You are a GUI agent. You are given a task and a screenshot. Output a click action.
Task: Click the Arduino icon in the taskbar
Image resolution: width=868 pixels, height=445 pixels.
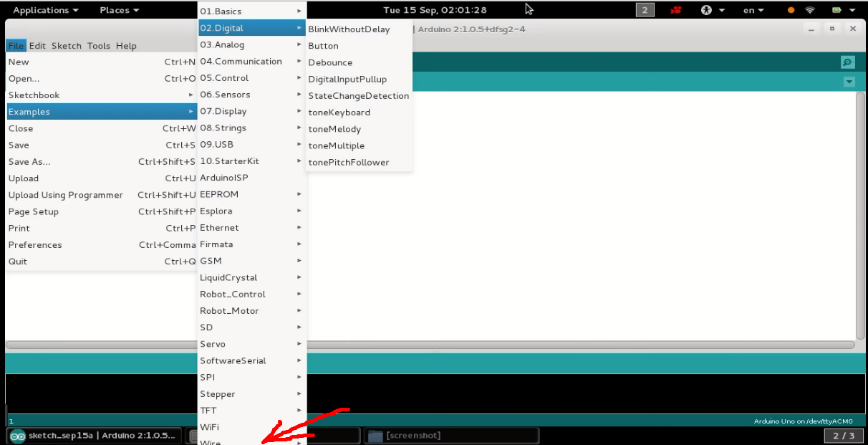17,436
